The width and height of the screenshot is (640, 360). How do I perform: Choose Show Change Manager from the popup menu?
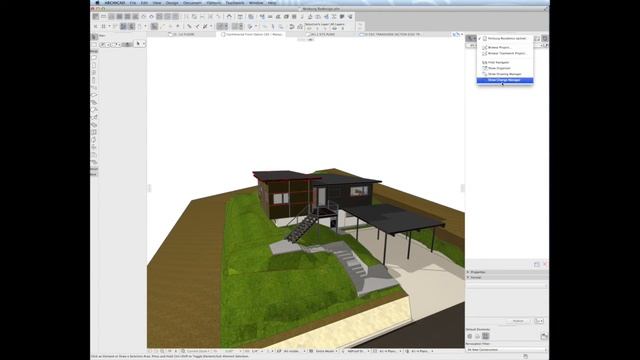click(x=505, y=80)
